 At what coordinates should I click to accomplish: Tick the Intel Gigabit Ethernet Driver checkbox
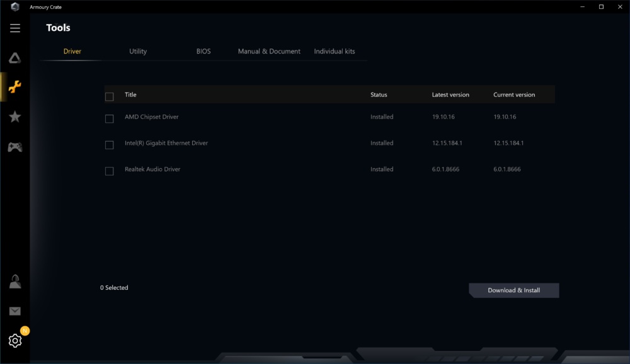pos(109,145)
